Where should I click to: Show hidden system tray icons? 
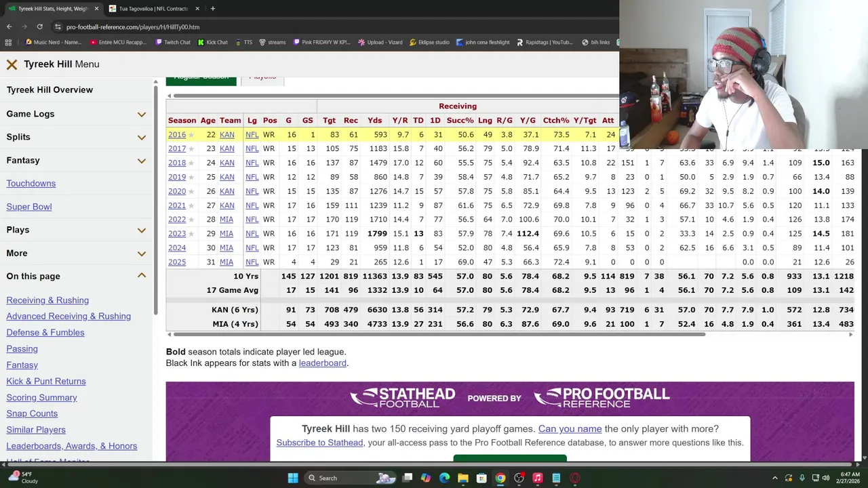click(775, 478)
